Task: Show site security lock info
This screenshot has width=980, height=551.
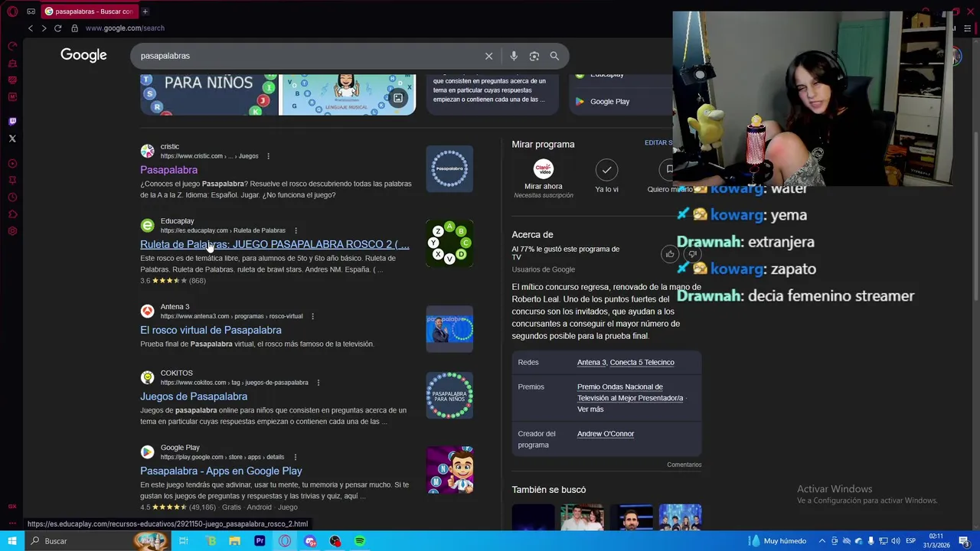Action: click(x=74, y=28)
